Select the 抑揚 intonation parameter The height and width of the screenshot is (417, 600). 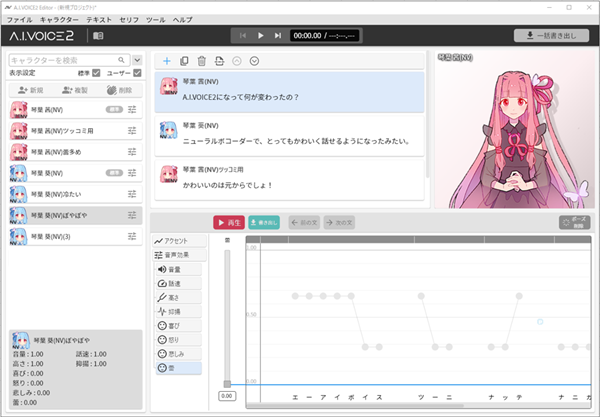(x=179, y=312)
